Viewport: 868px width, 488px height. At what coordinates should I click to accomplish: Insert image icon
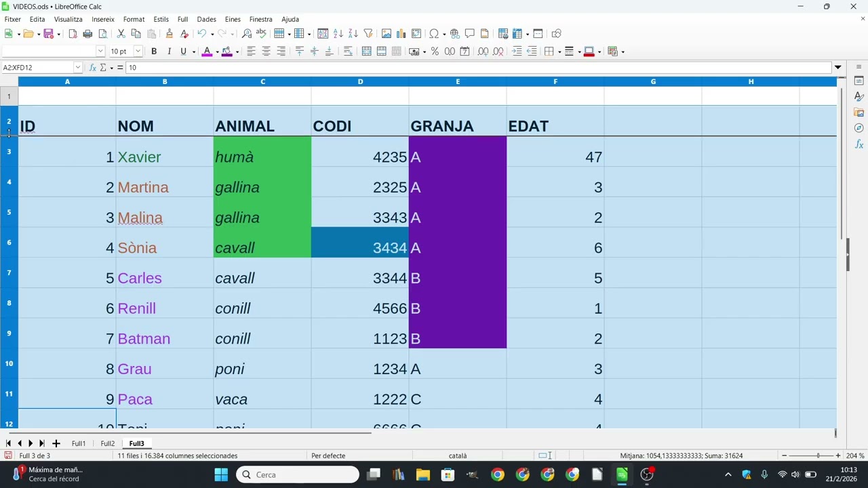[x=387, y=33]
